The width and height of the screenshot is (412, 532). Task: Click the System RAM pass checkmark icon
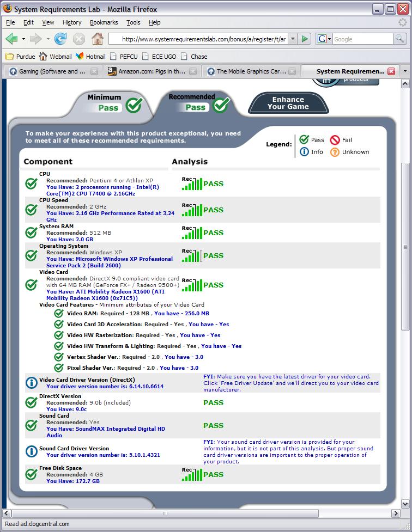32,233
